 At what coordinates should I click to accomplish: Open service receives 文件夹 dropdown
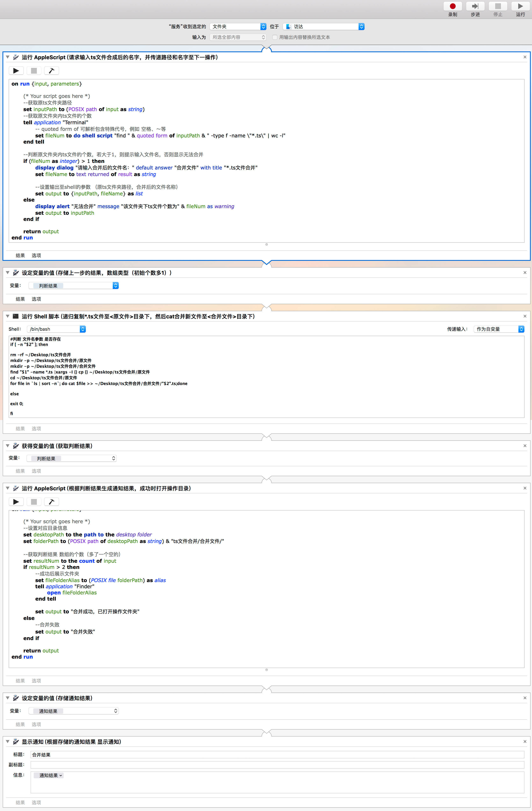pyautogui.click(x=238, y=27)
